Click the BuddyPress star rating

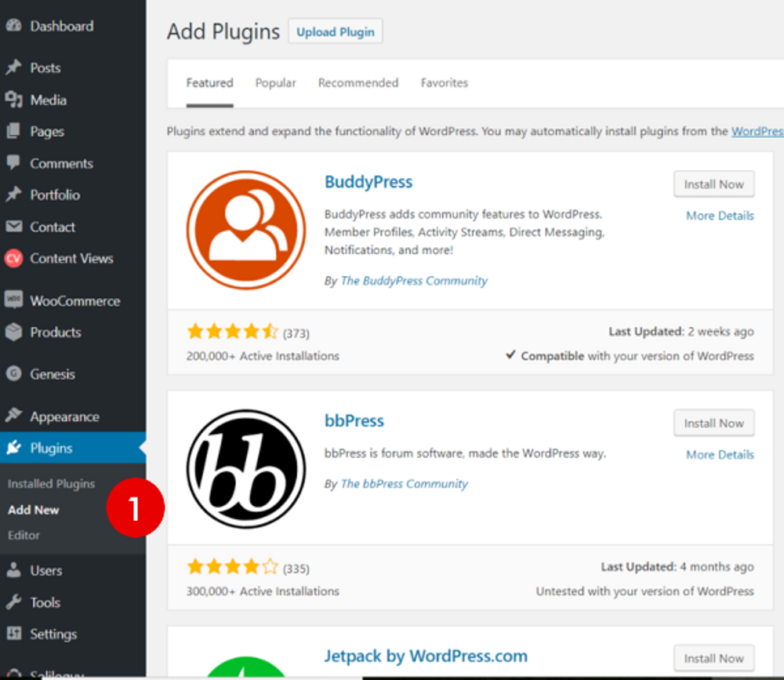pos(233,331)
